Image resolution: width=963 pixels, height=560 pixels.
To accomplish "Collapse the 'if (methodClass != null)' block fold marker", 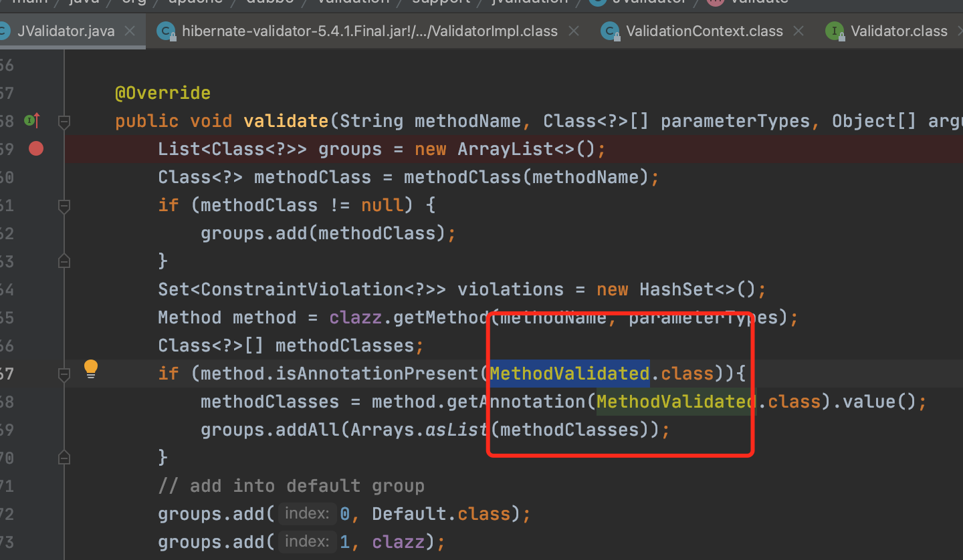I will point(64,206).
